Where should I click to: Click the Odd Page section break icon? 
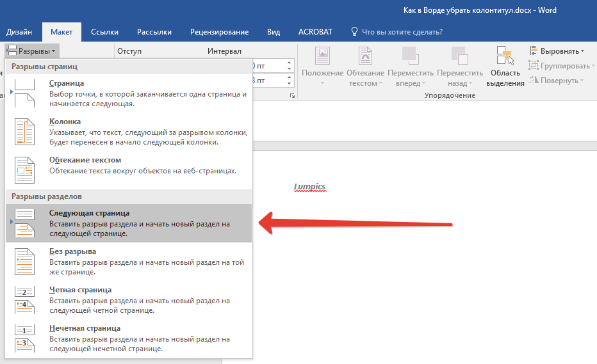(24, 338)
